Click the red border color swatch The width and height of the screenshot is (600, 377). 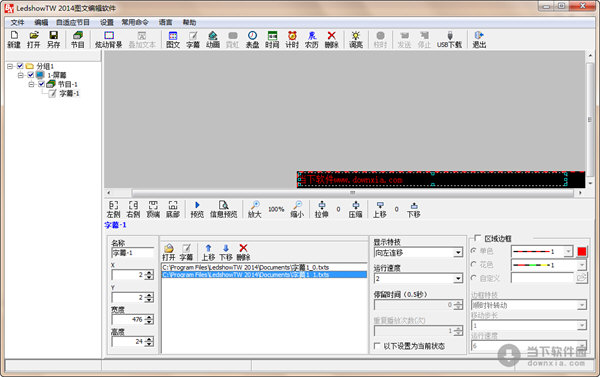582,251
